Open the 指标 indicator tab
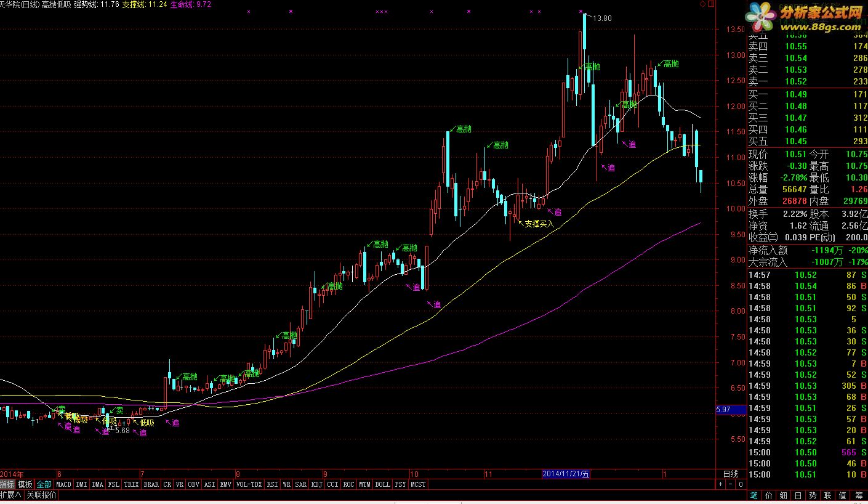 pyautogui.click(x=7, y=484)
